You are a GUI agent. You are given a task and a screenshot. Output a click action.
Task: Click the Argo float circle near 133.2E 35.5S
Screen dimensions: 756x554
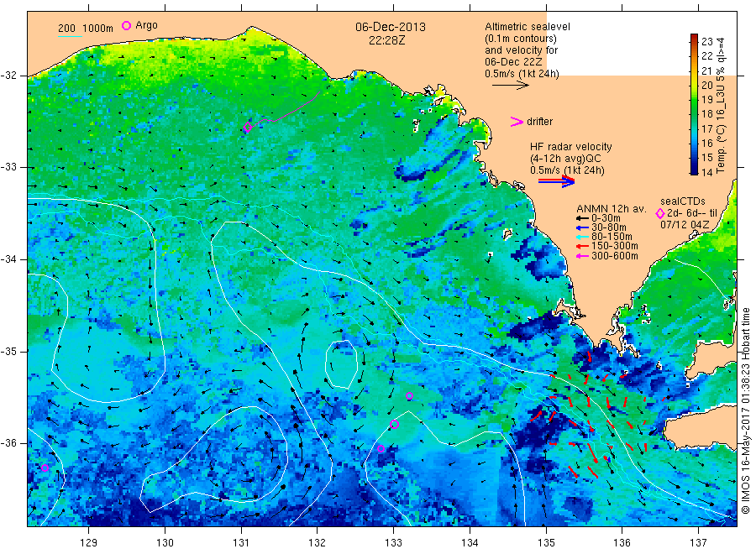409,396
